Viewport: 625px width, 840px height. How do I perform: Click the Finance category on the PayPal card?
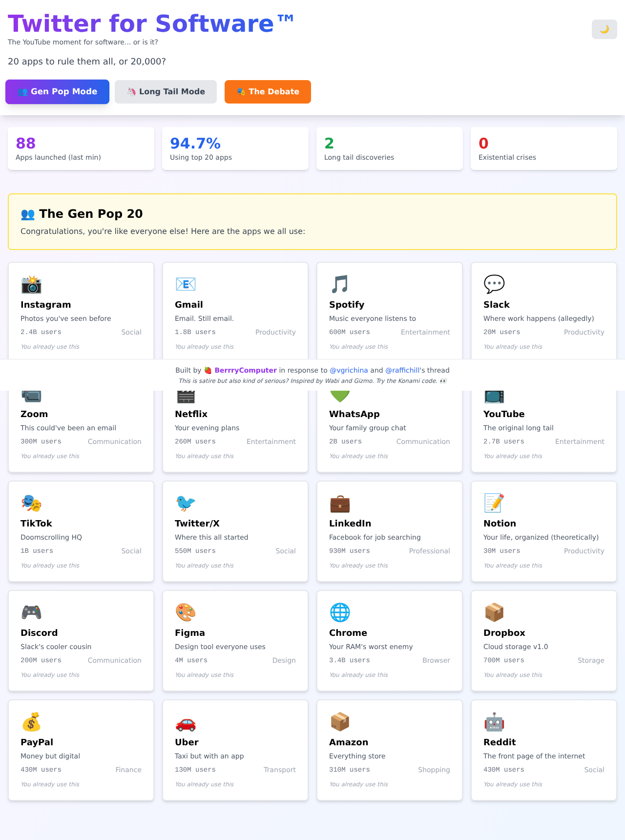pyautogui.click(x=128, y=770)
